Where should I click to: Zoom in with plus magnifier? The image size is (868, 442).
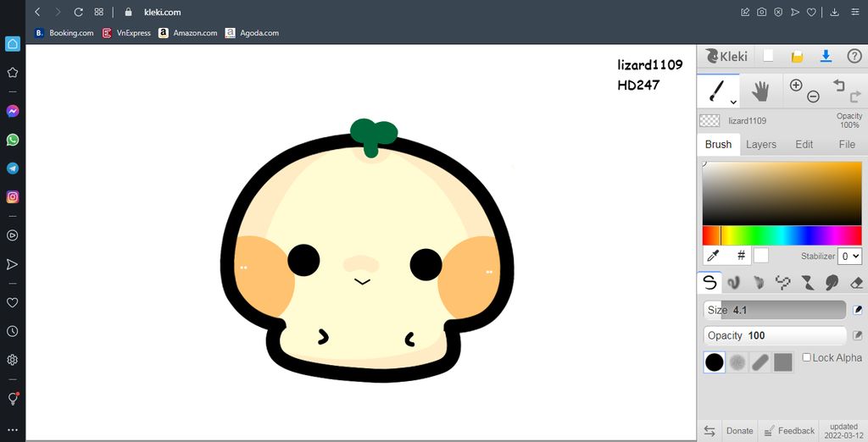click(796, 86)
